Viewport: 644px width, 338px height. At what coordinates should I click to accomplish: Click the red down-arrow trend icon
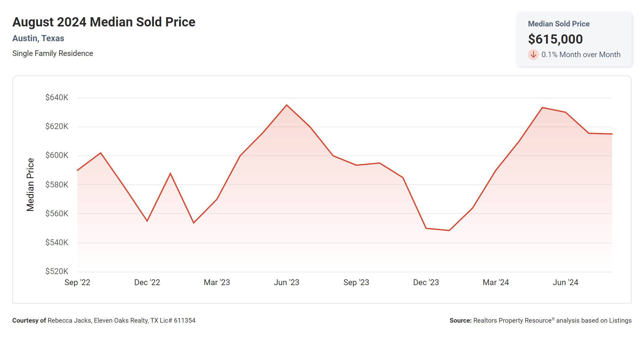tap(533, 55)
